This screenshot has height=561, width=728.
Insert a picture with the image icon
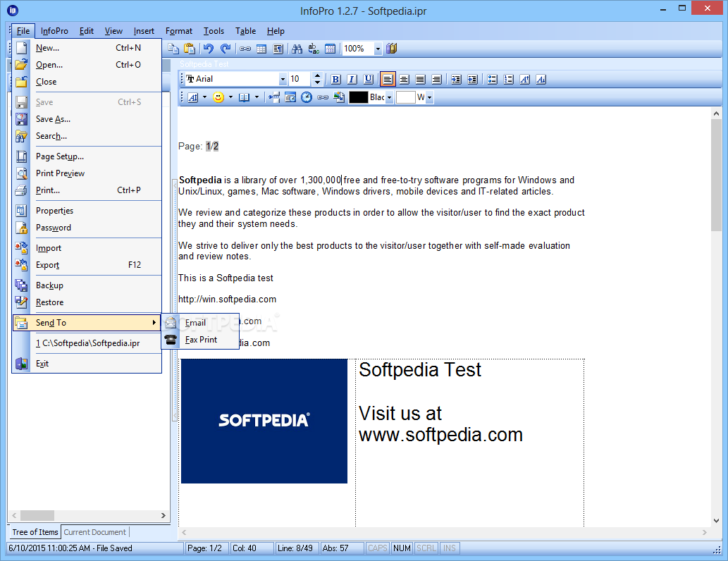click(x=340, y=97)
